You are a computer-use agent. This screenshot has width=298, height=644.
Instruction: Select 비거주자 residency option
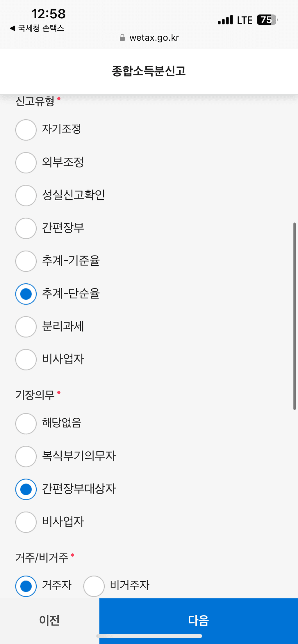tap(94, 586)
